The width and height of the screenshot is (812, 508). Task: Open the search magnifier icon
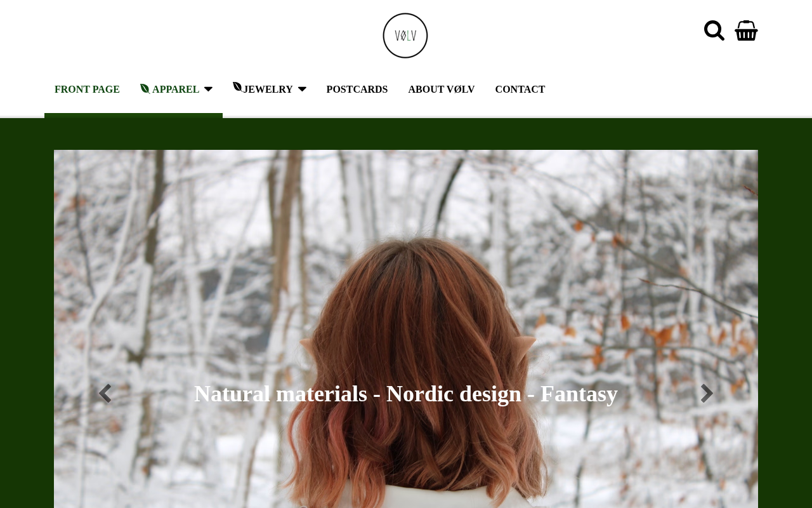tap(714, 30)
